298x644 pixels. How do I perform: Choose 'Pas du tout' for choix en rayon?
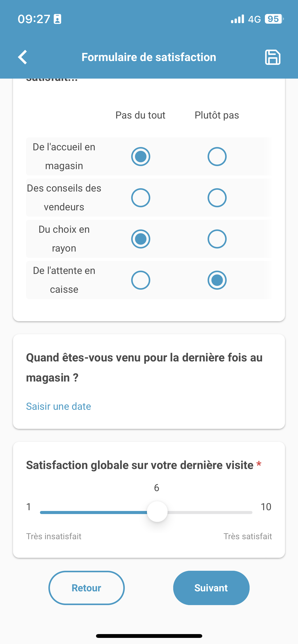tap(141, 239)
